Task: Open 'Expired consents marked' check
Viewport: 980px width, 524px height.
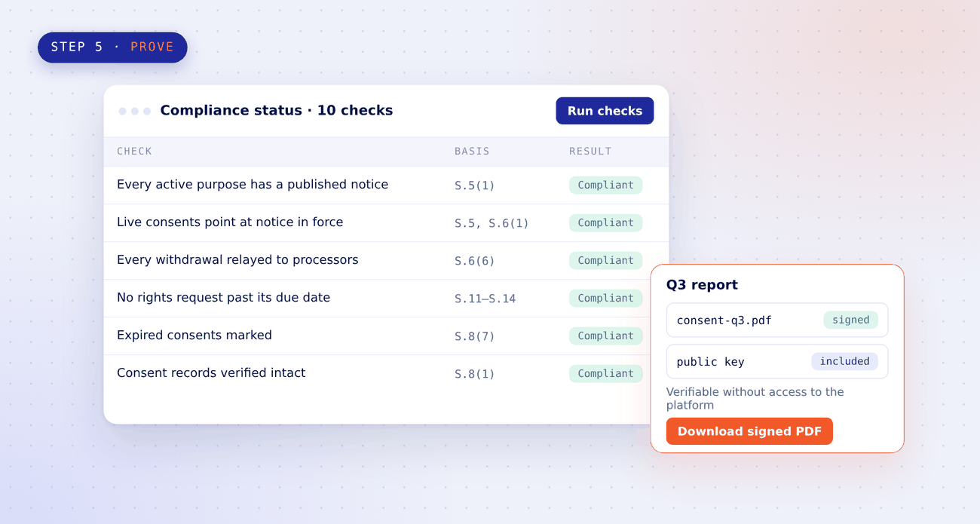Action: (x=194, y=336)
